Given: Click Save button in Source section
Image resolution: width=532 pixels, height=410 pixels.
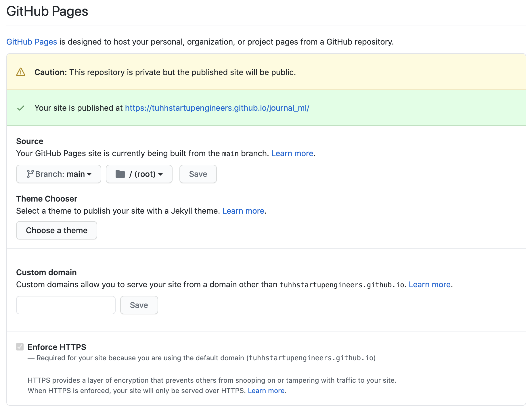Looking at the screenshot, I should tap(198, 174).
